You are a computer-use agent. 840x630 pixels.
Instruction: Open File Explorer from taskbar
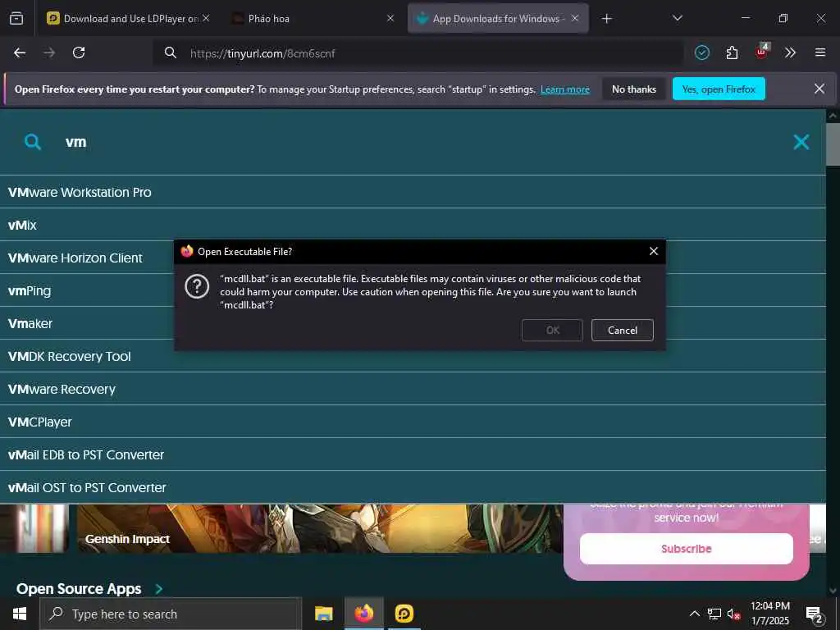click(323, 614)
